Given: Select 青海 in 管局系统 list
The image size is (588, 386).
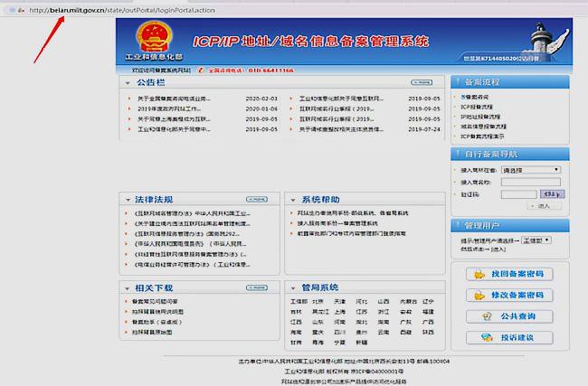Looking at the screenshot, I should (318, 342).
